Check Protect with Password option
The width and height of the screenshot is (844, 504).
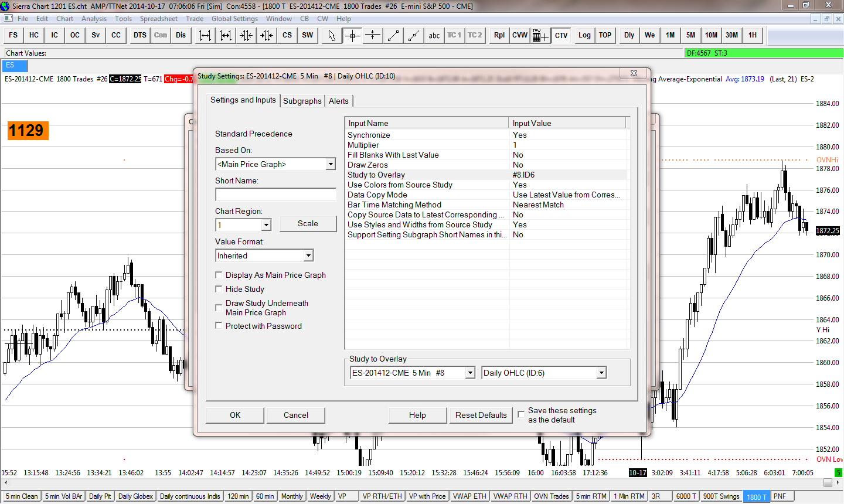(x=219, y=326)
